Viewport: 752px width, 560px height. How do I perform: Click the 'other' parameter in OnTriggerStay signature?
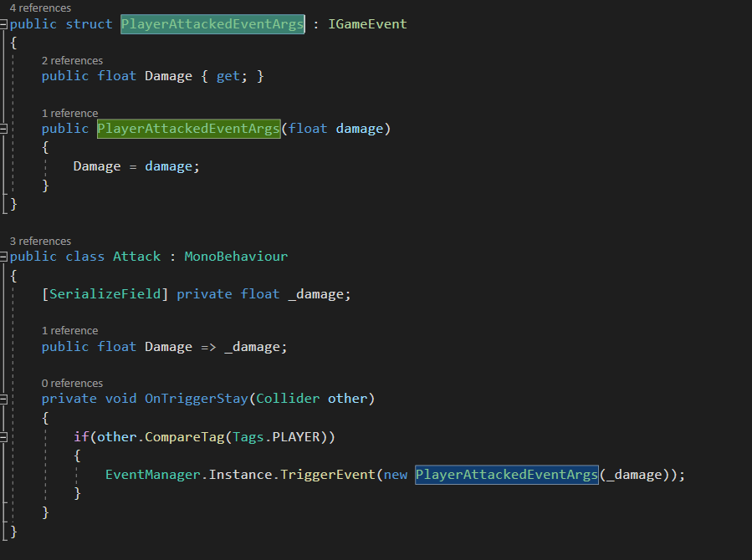(x=348, y=399)
